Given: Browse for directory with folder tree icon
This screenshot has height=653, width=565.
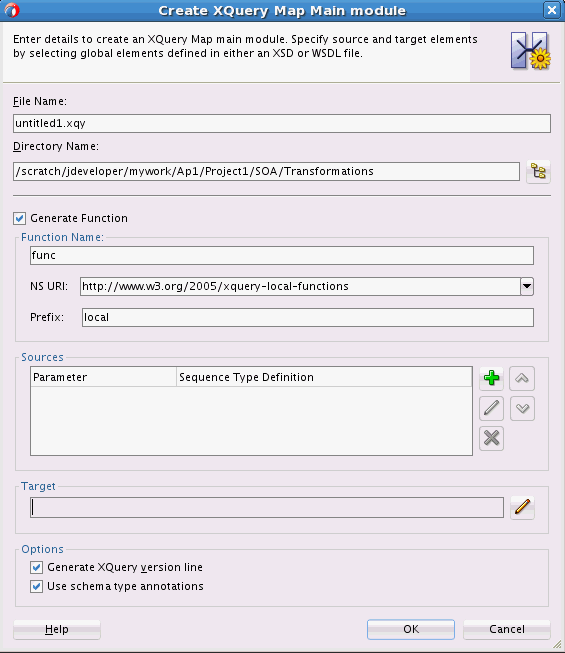Looking at the screenshot, I should 538,172.
